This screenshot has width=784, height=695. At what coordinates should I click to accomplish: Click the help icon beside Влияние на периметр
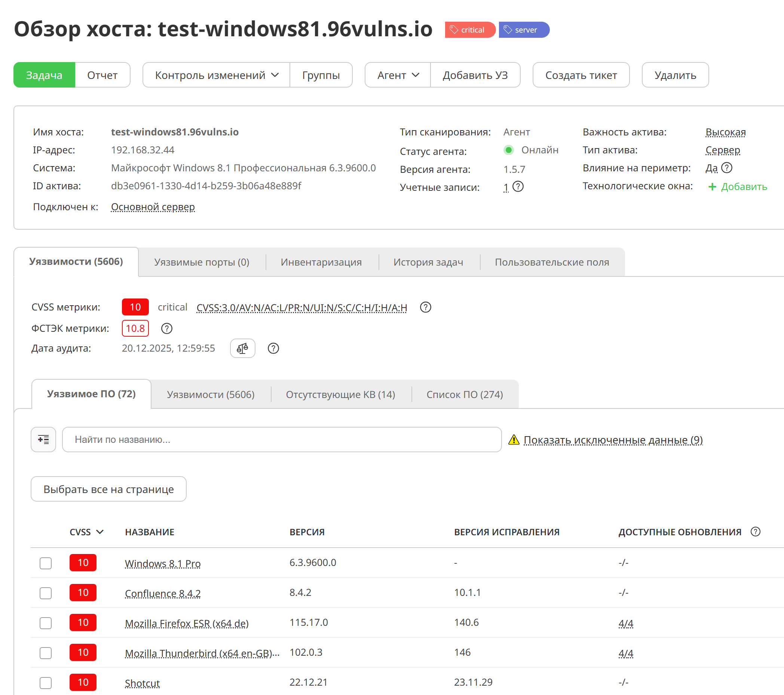pos(726,168)
